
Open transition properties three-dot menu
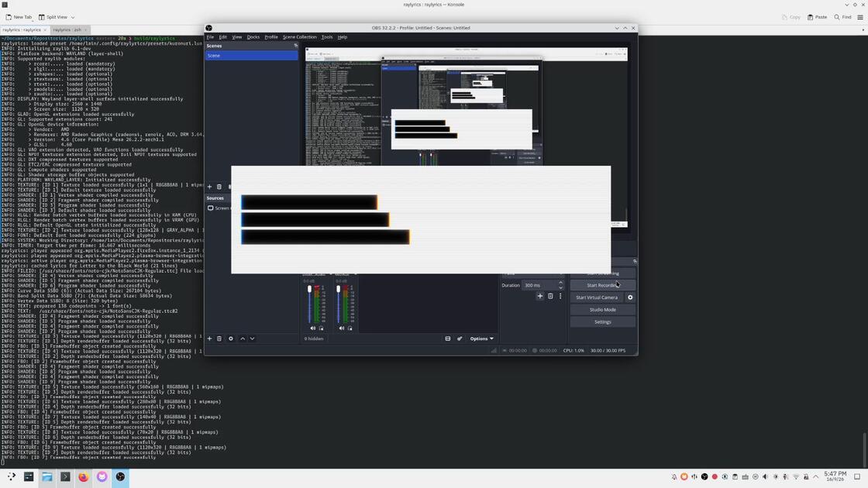click(x=560, y=296)
